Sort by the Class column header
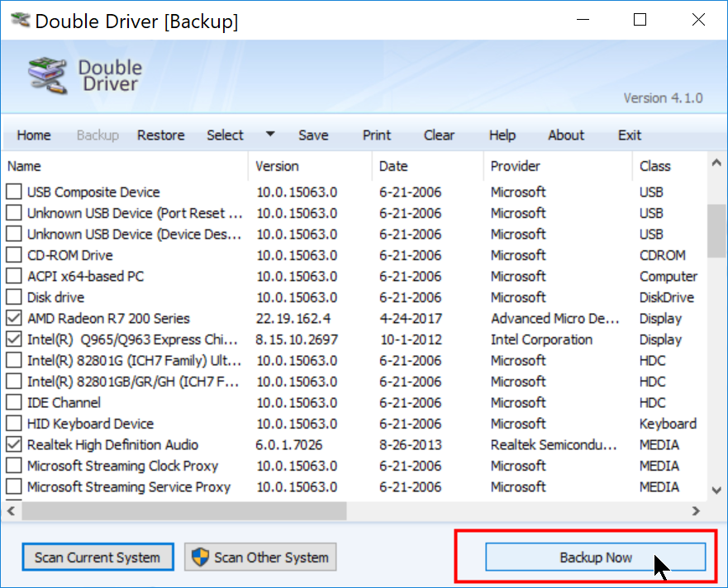Screen dimensions: 728x588 [x=669, y=166]
